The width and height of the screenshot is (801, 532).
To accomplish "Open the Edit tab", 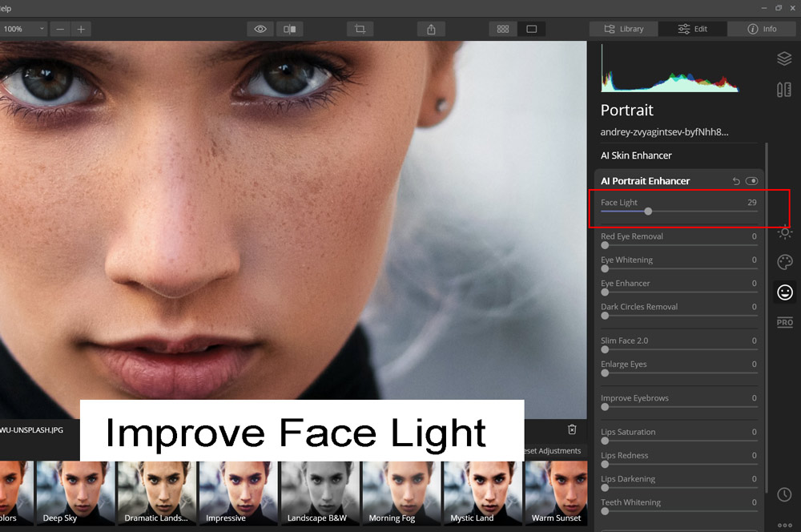I will pyautogui.click(x=692, y=29).
